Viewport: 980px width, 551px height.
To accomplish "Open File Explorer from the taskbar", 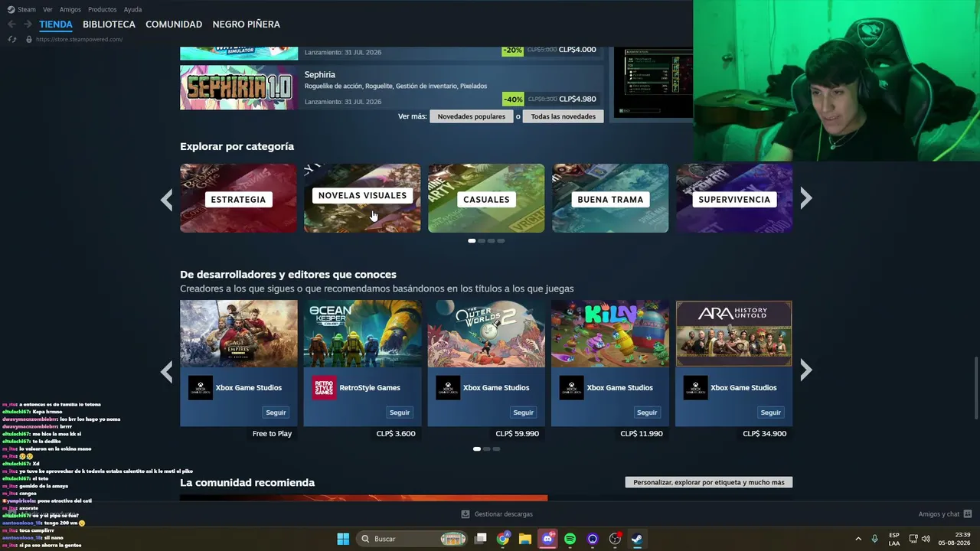I will (x=525, y=539).
